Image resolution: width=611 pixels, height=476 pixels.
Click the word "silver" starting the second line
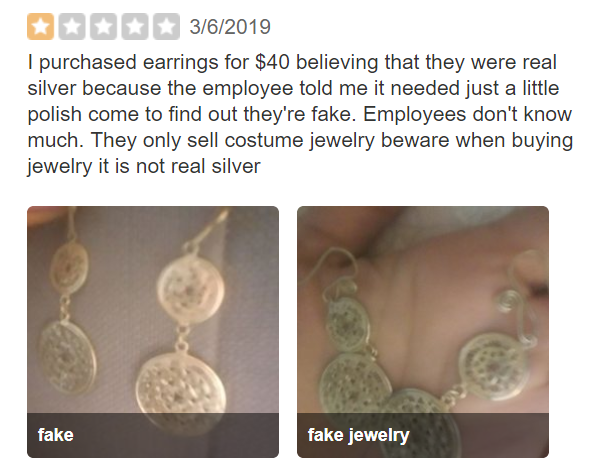51,88
